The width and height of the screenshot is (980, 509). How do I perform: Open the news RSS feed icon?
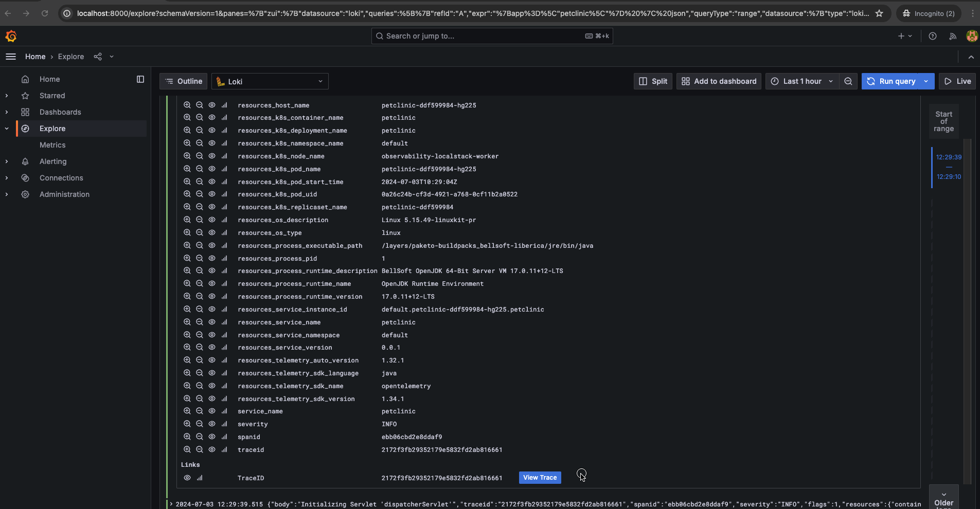point(953,36)
